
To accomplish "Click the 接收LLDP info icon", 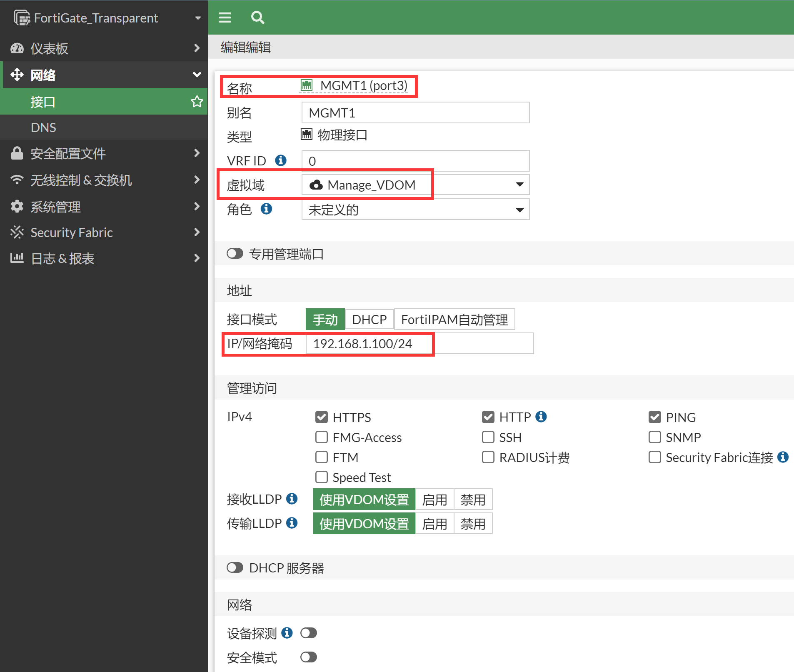I will point(292,499).
